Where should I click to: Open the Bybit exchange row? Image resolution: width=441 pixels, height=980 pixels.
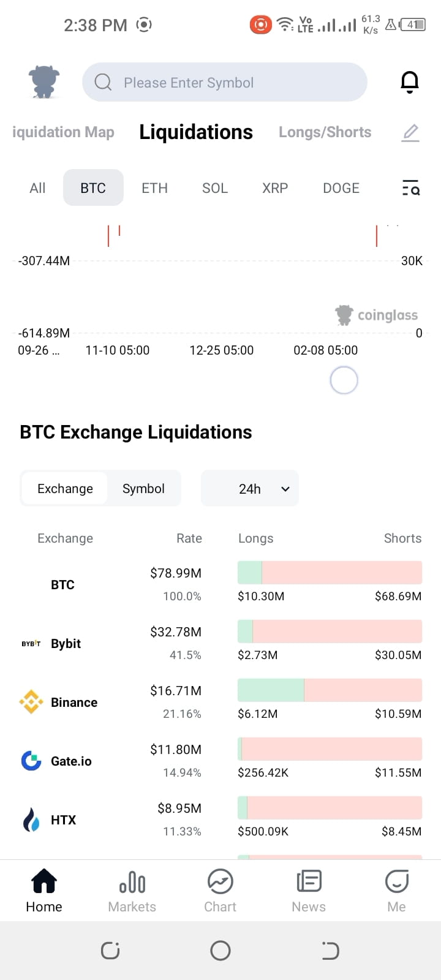click(221, 643)
